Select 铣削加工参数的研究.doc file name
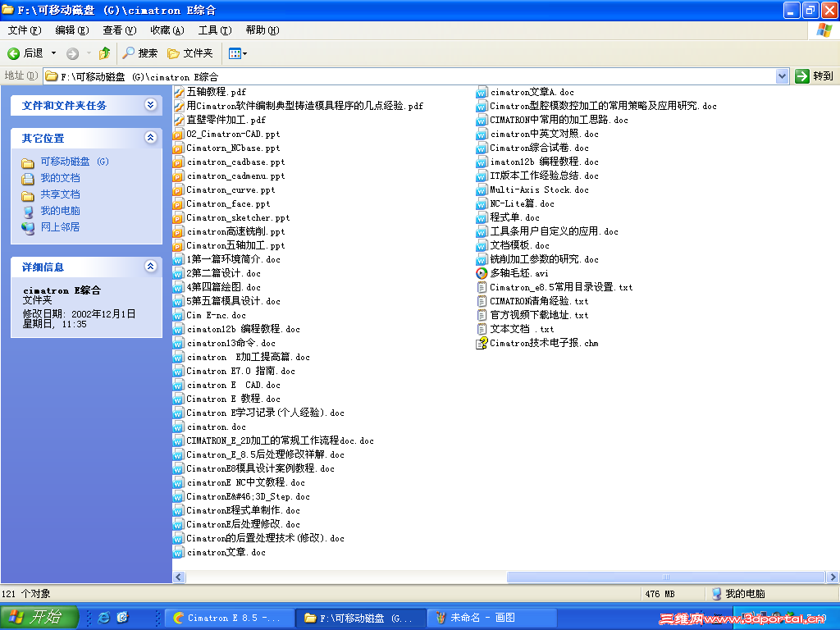Screen dimensions: 840x630 [x=545, y=259]
